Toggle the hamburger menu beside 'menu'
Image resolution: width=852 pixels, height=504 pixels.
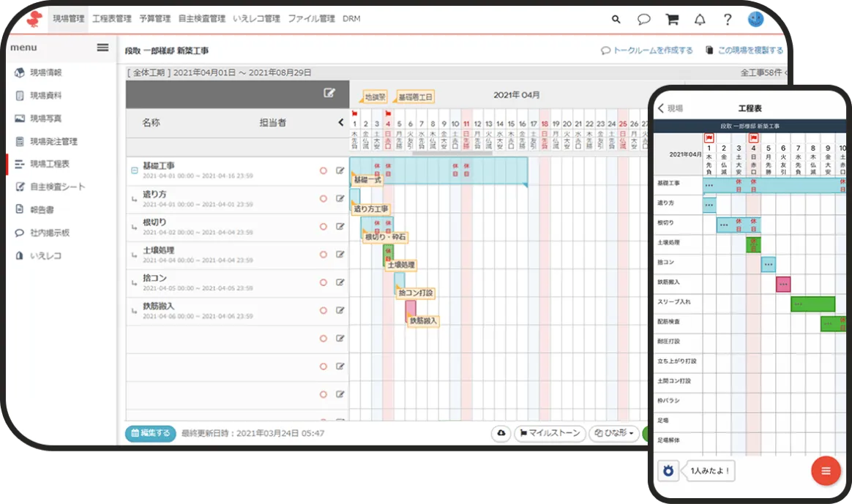(103, 48)
